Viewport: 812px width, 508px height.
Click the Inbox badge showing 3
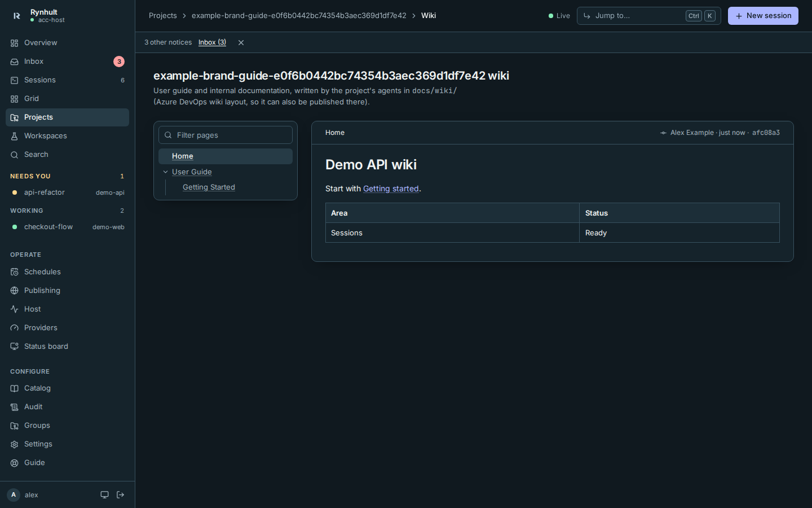point(119,62)
